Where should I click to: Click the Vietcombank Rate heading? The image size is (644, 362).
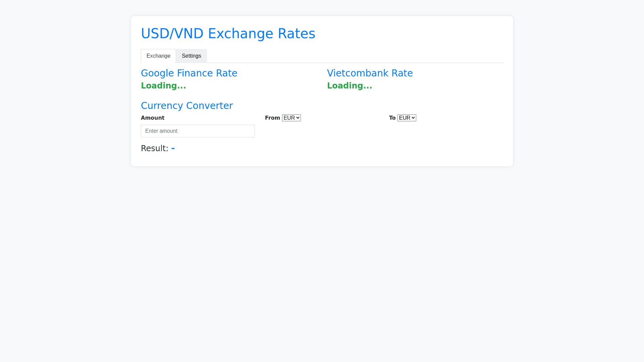(370, 73)
